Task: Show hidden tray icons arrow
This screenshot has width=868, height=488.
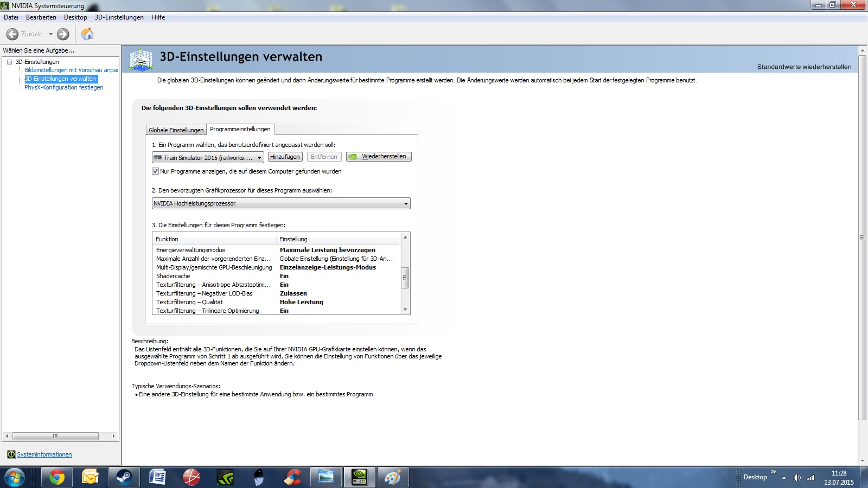Action: tap(784, 478)
